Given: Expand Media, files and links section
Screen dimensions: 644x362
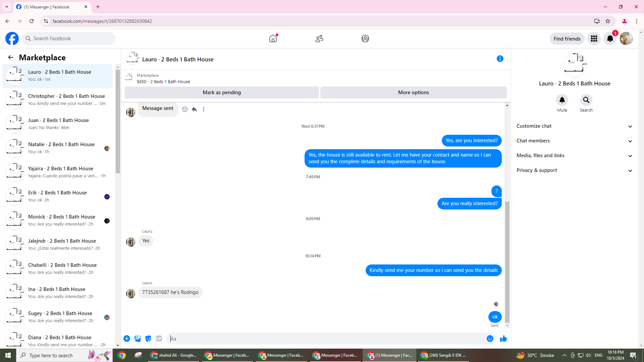Looking at the screenshot, I should pos(574,156).
